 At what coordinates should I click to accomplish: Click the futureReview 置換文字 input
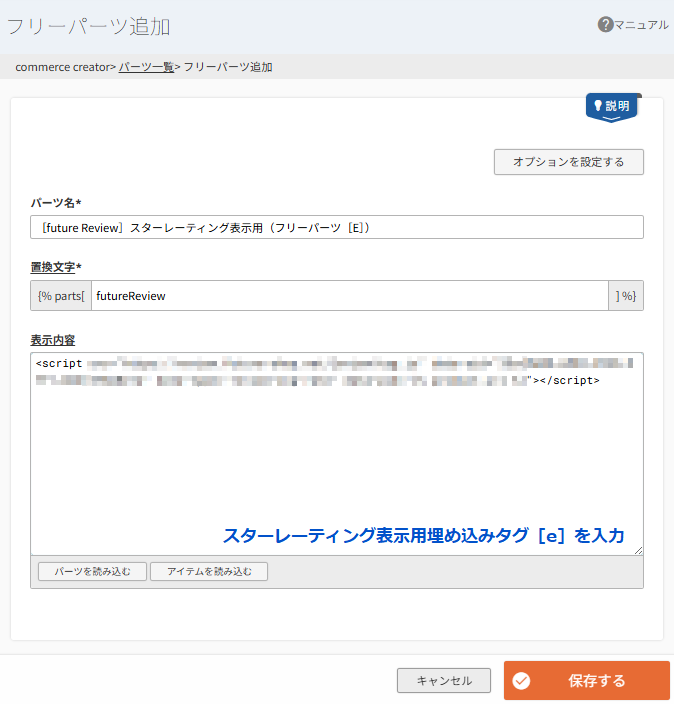click(349, 296)
